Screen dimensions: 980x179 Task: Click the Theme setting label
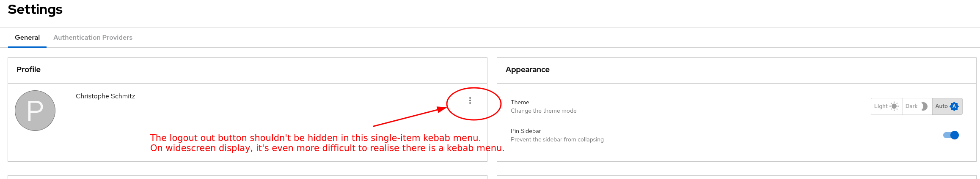click(x=520, y=102)
